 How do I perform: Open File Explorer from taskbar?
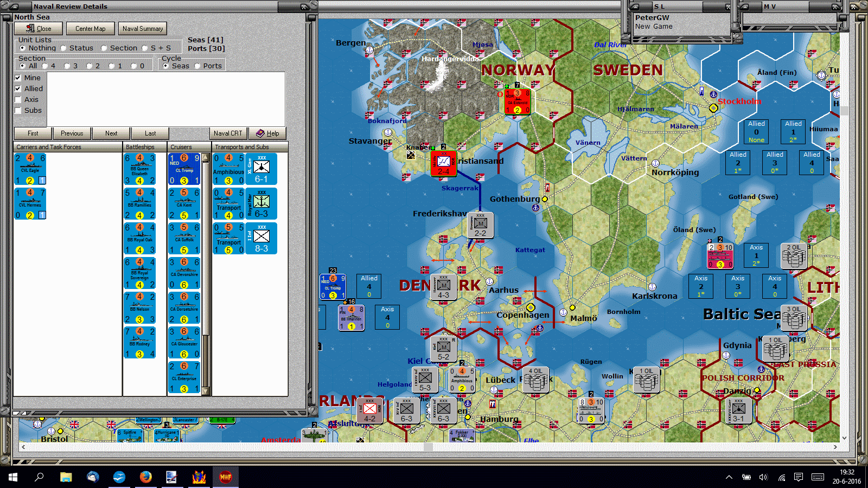[66, 477]
